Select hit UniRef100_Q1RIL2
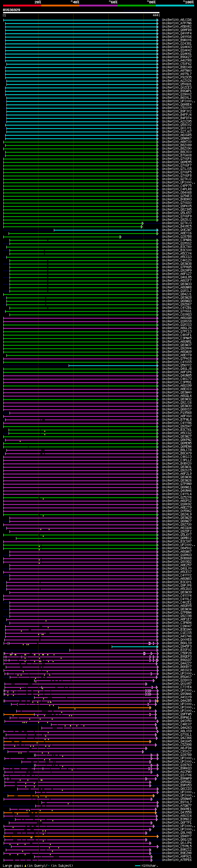The image size is (197, 868). (177, 290)
